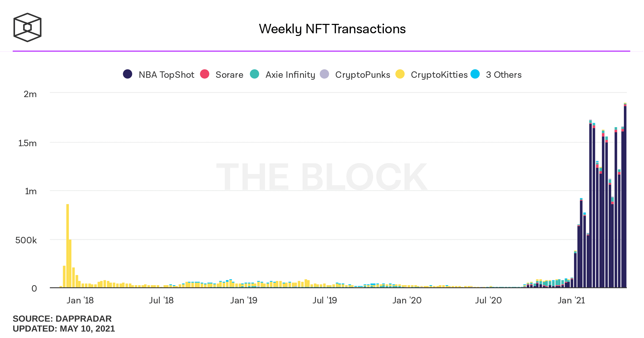Viewport: 644px width, 338px height.
Task: Click the Sorare red legend dot
Action: (x=205, y=74)
